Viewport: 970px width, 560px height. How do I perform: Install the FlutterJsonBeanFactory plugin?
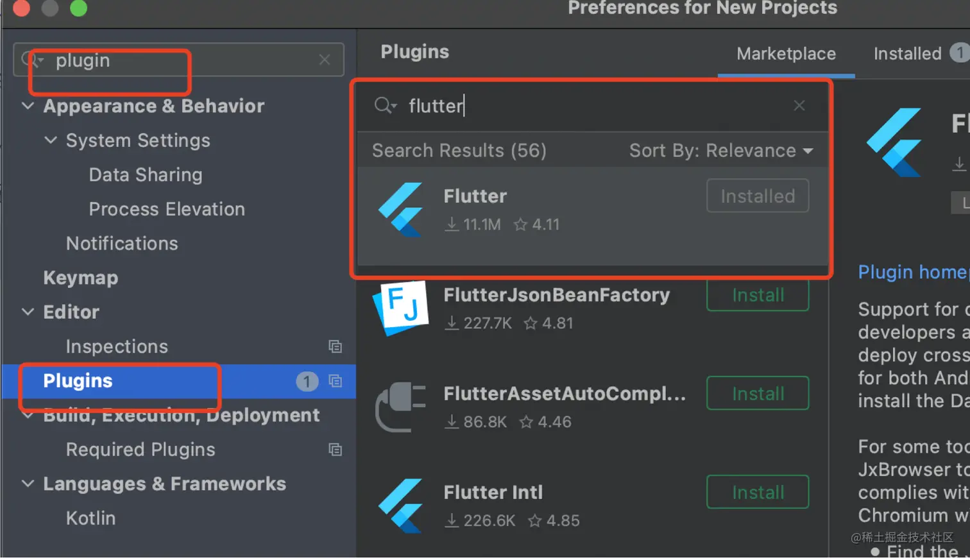[x=758, y=295]
